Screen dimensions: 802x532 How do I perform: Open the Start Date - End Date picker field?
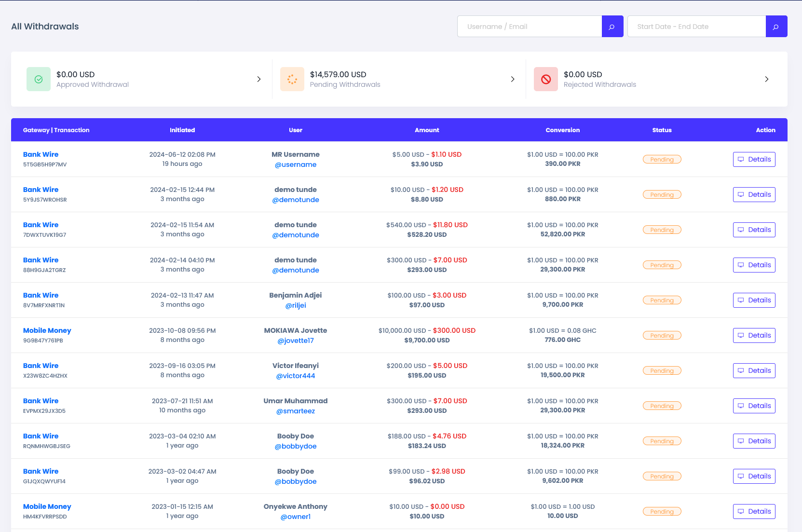point(696,27)
